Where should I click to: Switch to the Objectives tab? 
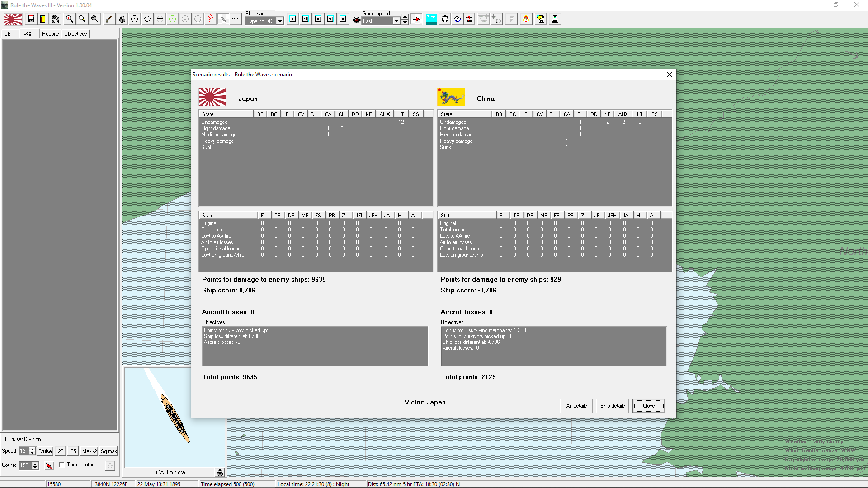pyautogui.click(x=75, y=34)
